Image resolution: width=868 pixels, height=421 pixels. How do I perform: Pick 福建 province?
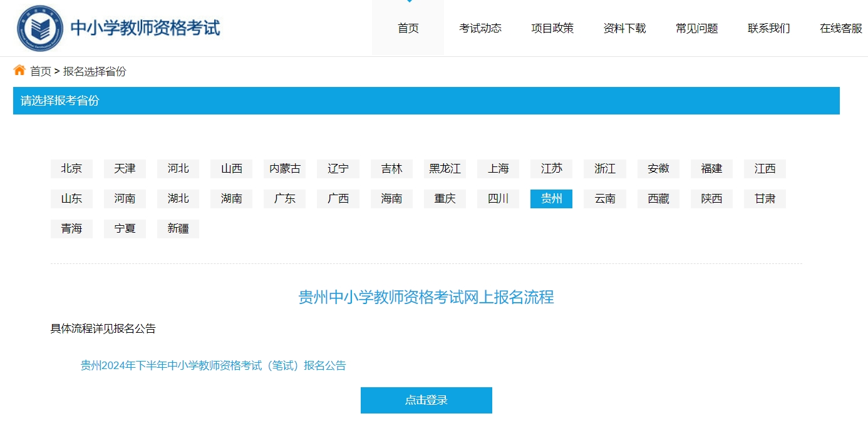[x=711, y=169]
